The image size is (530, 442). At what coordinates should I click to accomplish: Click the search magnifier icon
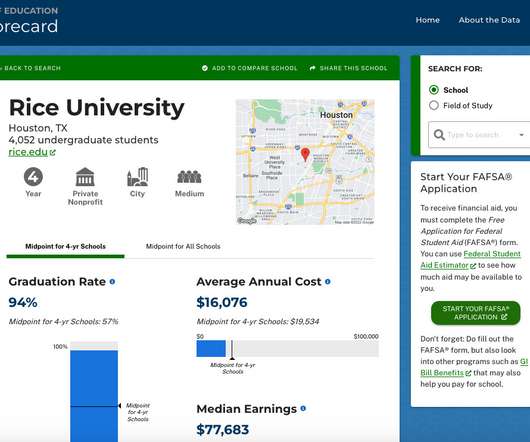[439, 134]
